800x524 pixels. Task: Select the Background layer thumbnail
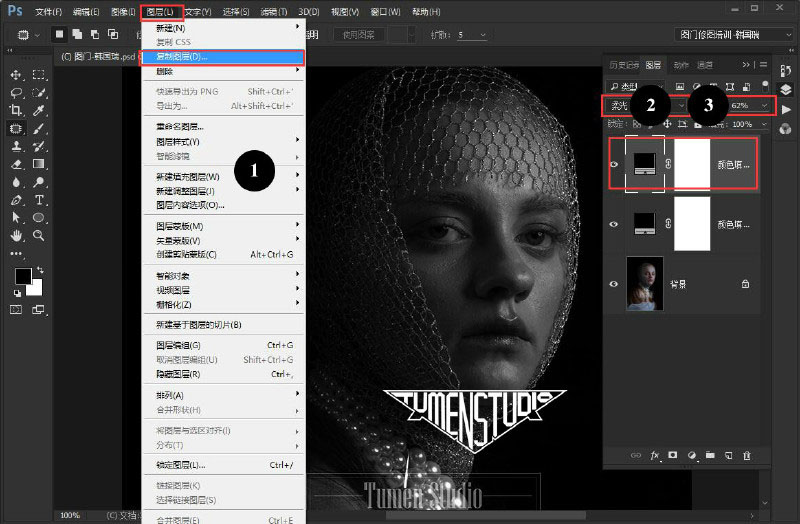point(645,284)
